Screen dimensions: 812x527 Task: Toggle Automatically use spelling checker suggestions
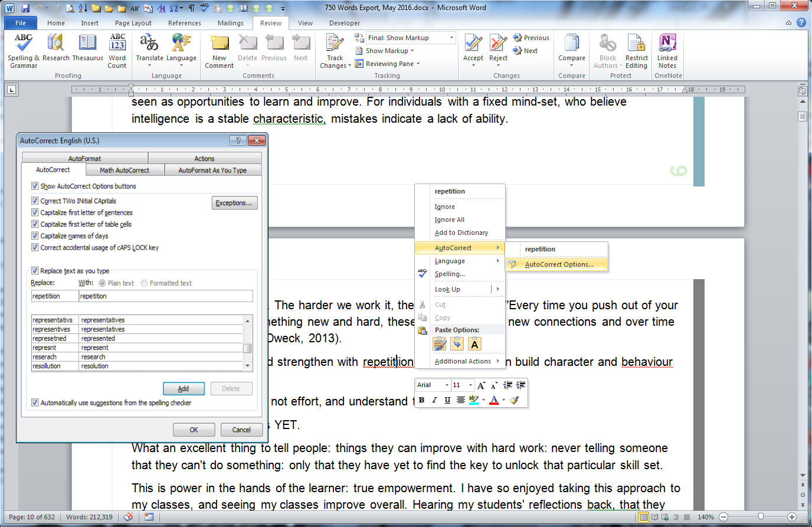click(x=35, y=402)
